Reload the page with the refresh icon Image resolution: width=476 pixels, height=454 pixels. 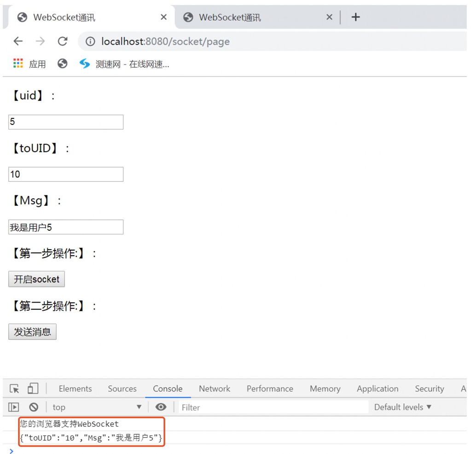63,41
